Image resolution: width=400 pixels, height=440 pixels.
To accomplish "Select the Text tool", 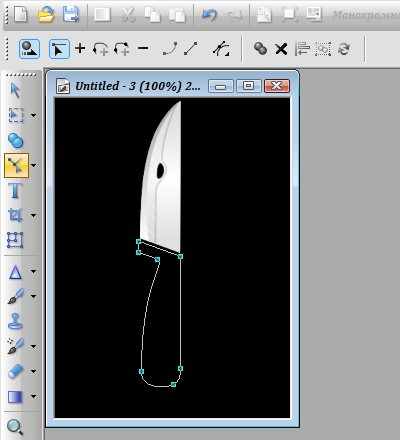I will point(15,191).
